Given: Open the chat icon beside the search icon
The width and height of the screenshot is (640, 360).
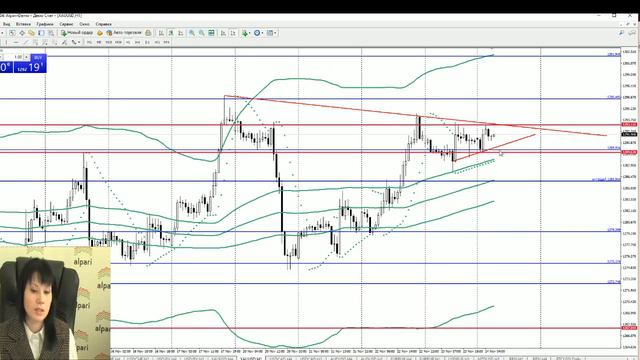Looking at the screenshot, I should (633, 33).
